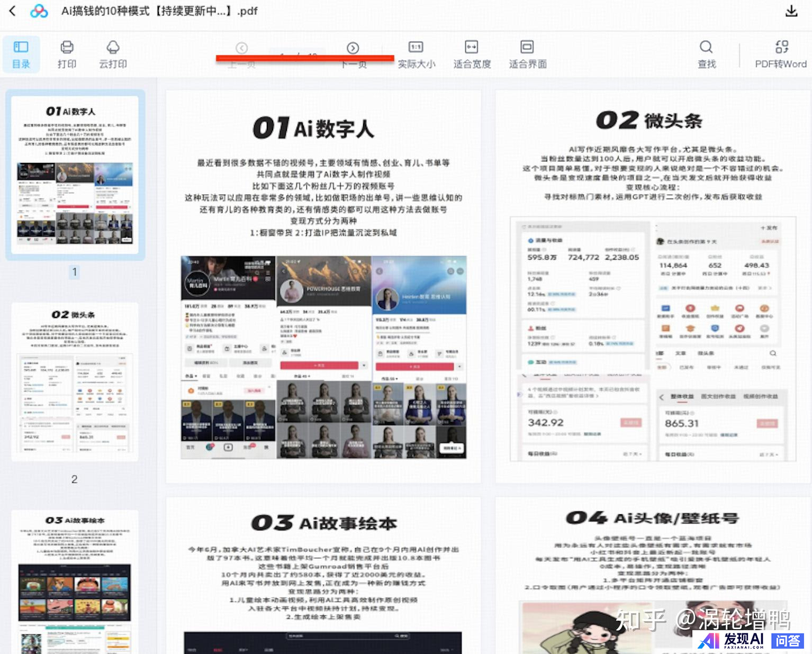Click the 打印 printer icon
Image resolution: width=812 pixels, height=654 pixels.
pos(67,54)
